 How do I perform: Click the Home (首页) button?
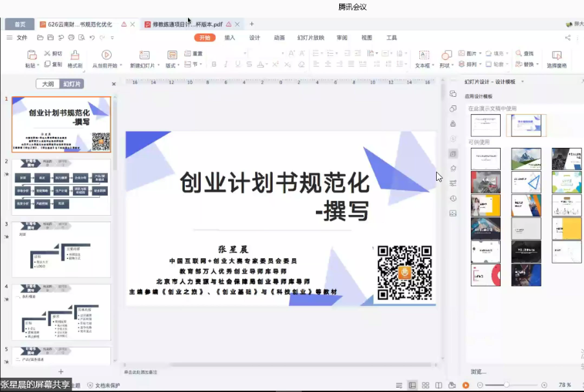point(19,25)
